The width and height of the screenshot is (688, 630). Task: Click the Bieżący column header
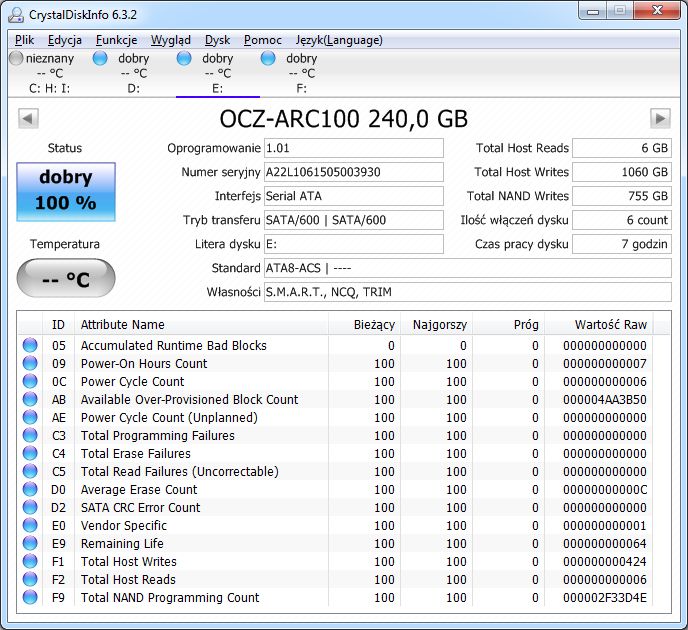pos(365,325)
